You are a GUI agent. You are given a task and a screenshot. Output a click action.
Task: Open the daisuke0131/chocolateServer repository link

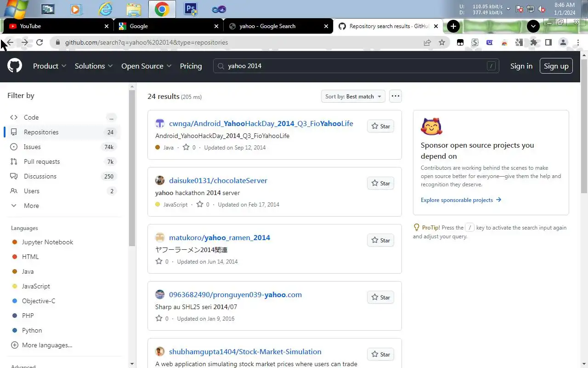click(218, 180)
